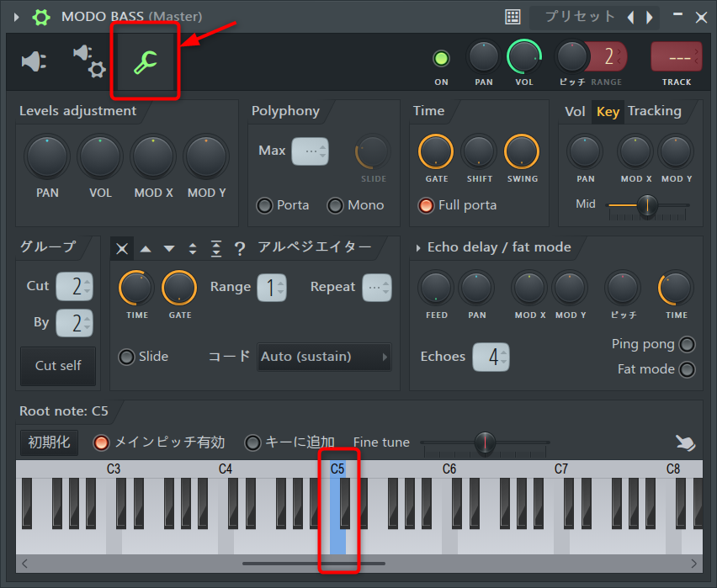717x588 pixels.
Task: Open wrapper settings plug-and-gear icon
Action: 88,61
